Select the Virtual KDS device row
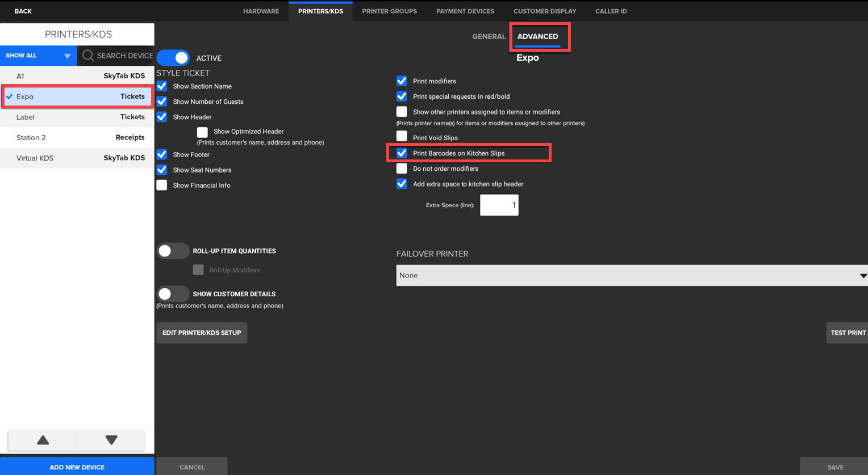This screenshot has height=475, width=868. [x=77, y=158]
